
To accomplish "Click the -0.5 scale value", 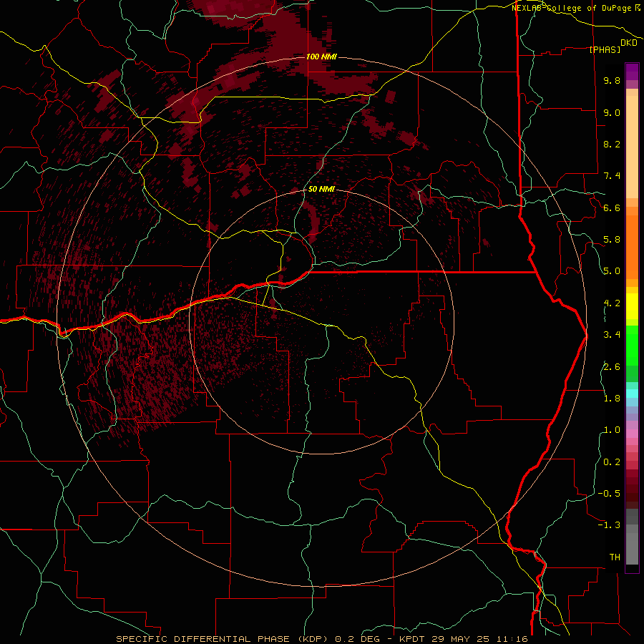I will tap(609, 494).
